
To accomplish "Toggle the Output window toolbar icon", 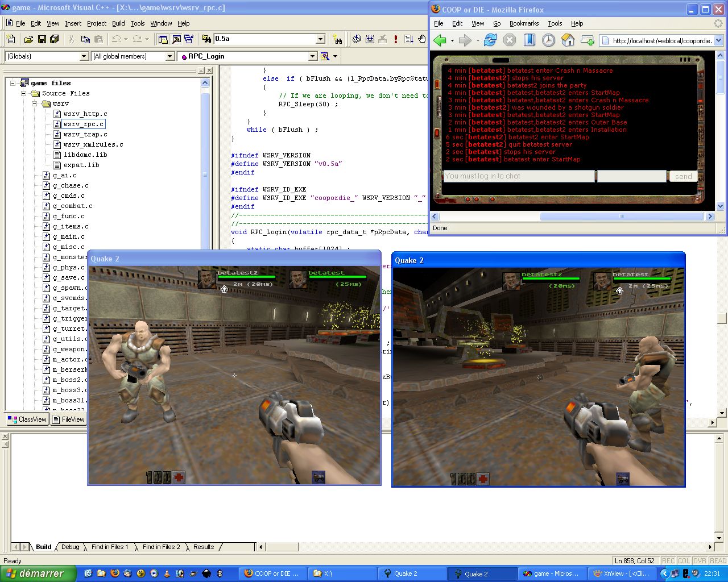I will (176, 39).
